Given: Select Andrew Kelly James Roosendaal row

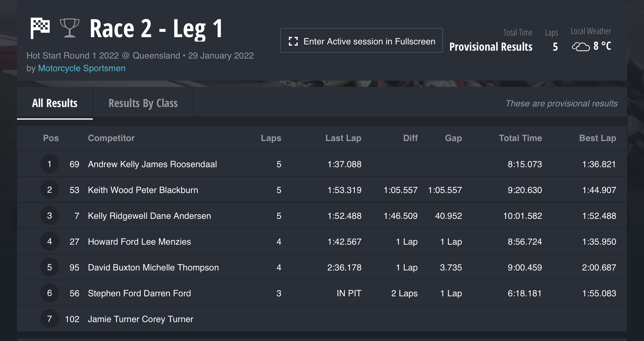Looking at the screenshot, I should point(322,164).
